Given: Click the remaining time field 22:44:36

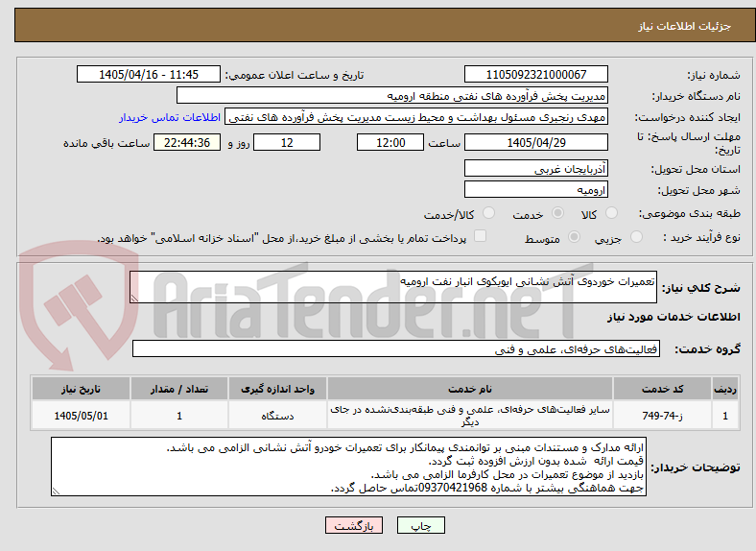Looking at the screenshot, I should 187,142.
